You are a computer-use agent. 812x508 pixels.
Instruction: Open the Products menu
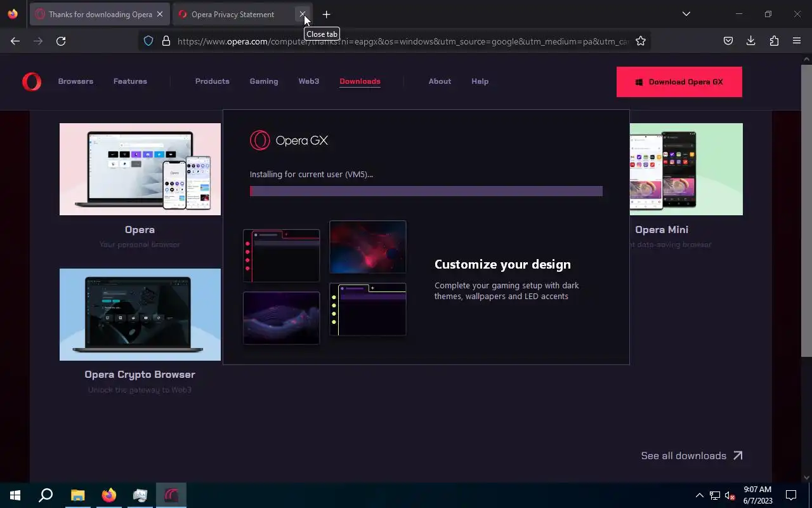point(213,81)
